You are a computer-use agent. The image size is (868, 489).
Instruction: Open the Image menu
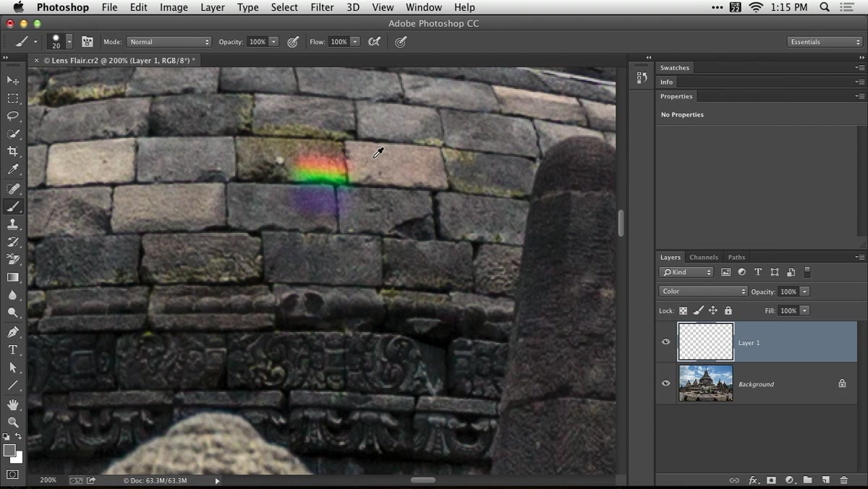click(x=174, y=7)
